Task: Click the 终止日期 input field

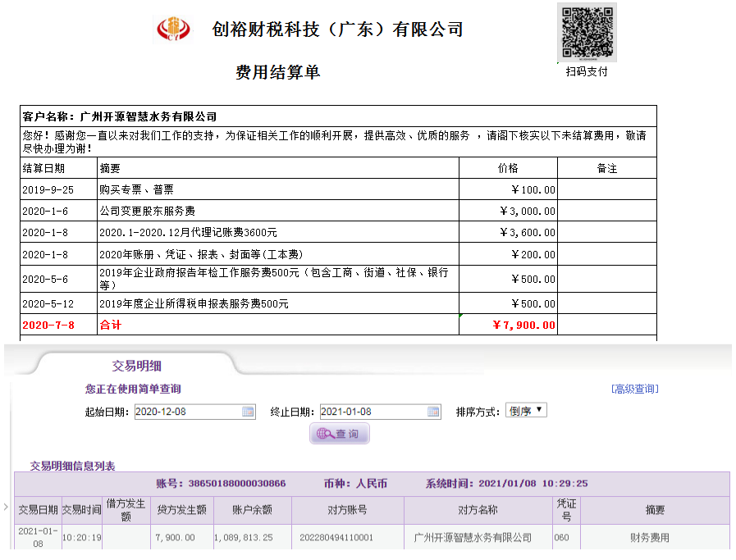Action: tap(380, 412)
